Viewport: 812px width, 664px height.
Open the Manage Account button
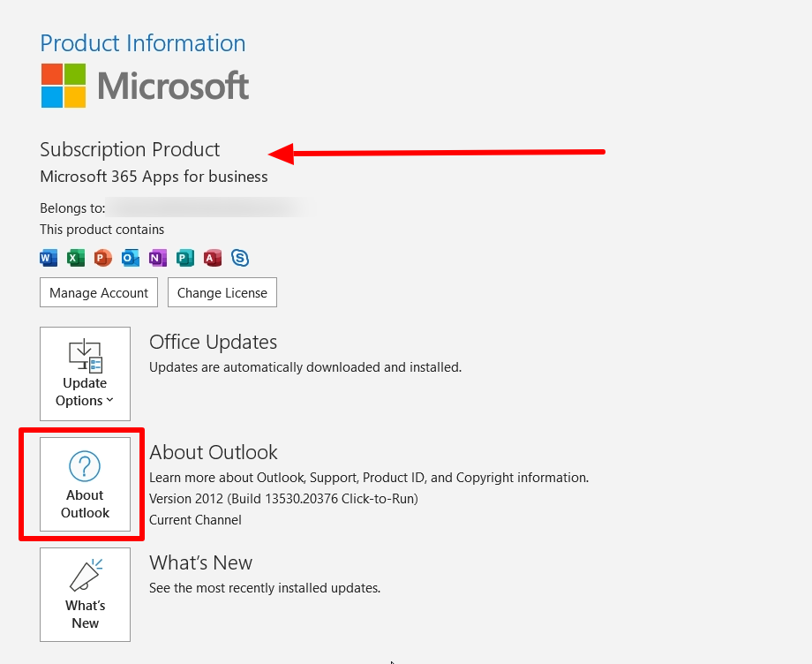[x=99, y=292]
